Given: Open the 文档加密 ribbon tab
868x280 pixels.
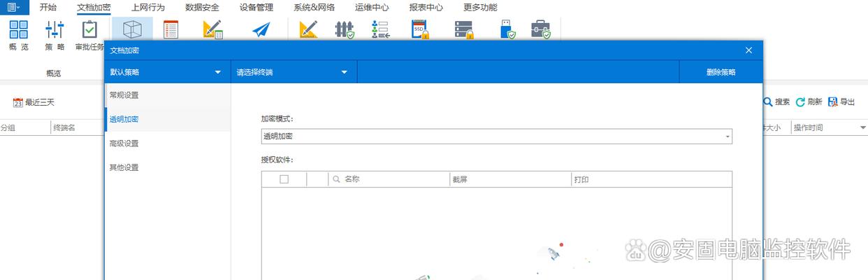Looking at the screenshot, I should [94, 7].
